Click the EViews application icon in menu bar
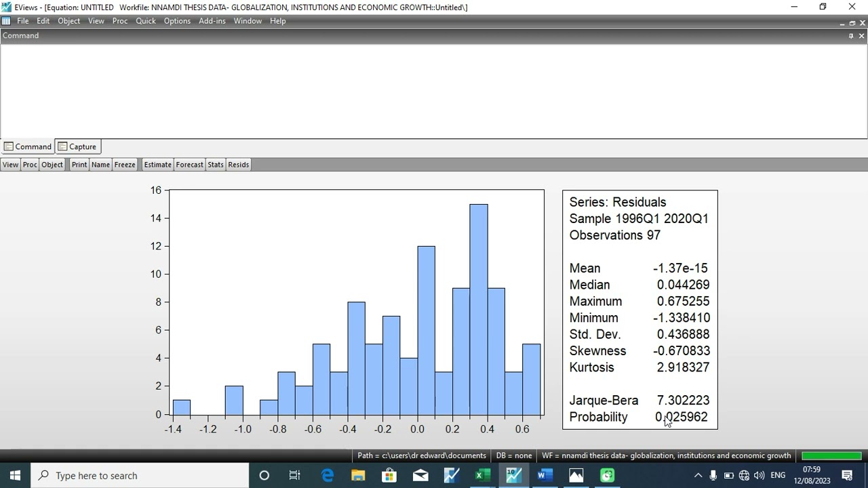This screenshot has height=488, width=868. pyautogui.click(x=6, y=21)
